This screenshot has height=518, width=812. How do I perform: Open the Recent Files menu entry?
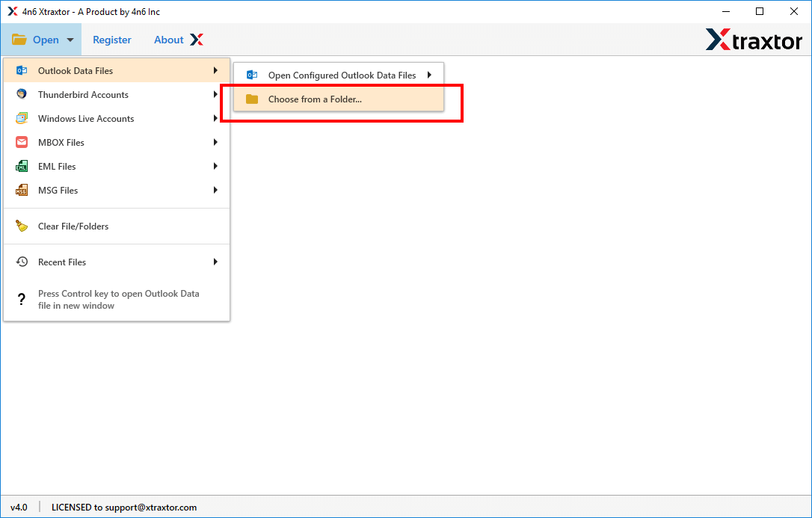point(117,262)
